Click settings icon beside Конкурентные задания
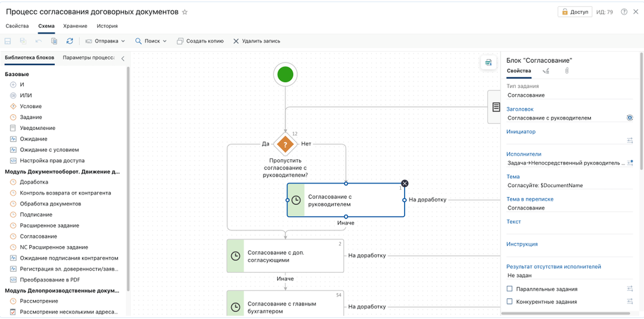Screen dimensions: 644x319 tap(630, 302)
